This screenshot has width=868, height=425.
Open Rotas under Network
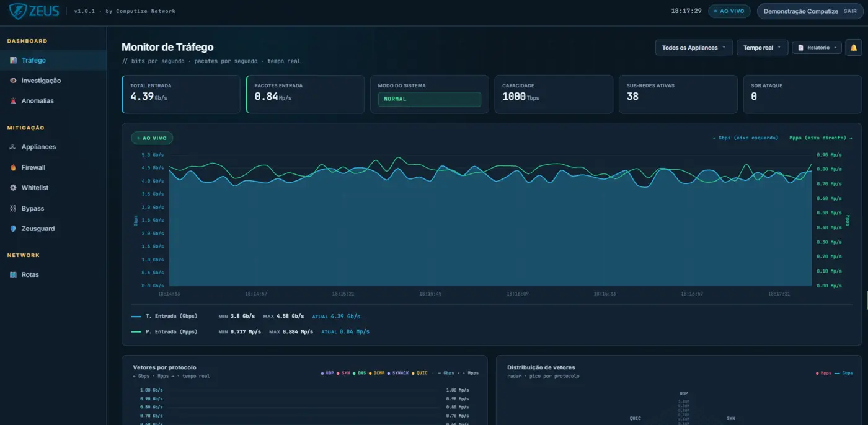click(53, 275)
